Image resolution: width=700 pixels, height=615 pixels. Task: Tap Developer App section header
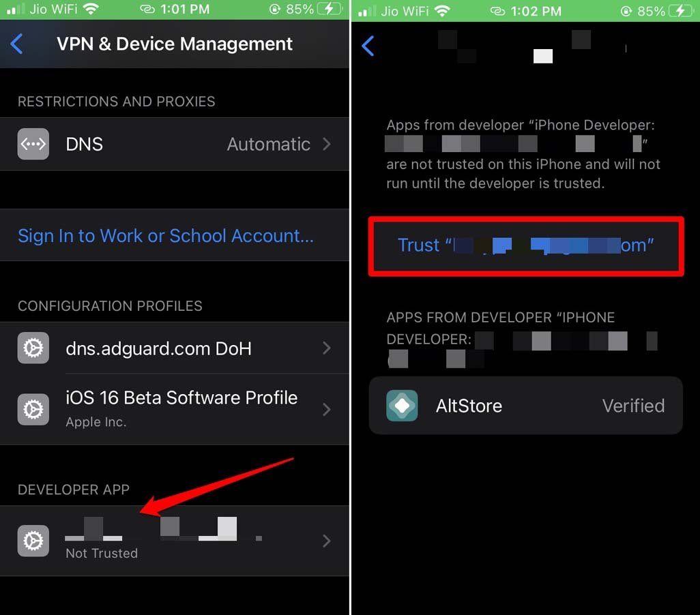74,490
